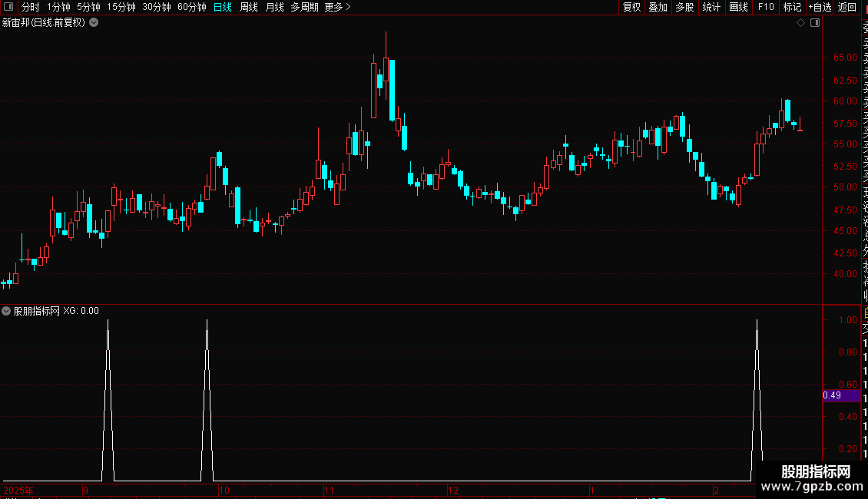The image size is (868, 499).
Task: Click the 0.49 indicator value marker
Action: (841, 395)
